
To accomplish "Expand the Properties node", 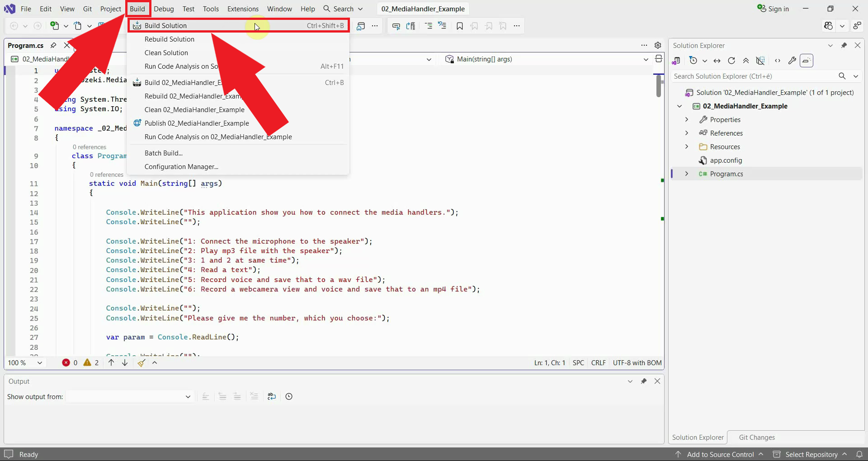I will click(x=687, y=119).
